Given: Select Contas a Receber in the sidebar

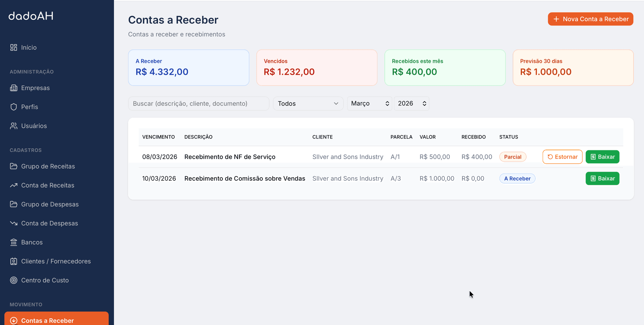Looking at the screenshot, I should click(47, 320).
